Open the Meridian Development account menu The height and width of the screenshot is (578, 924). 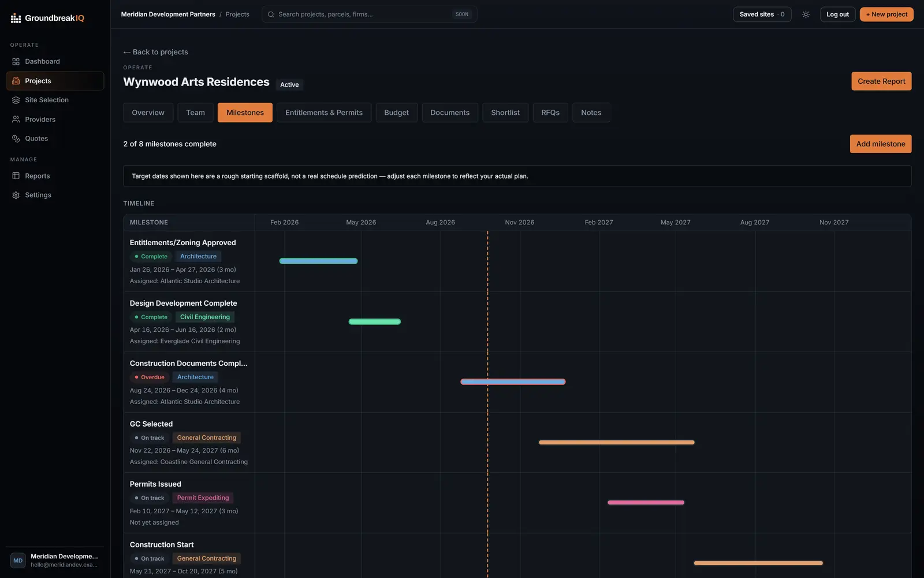55,561
